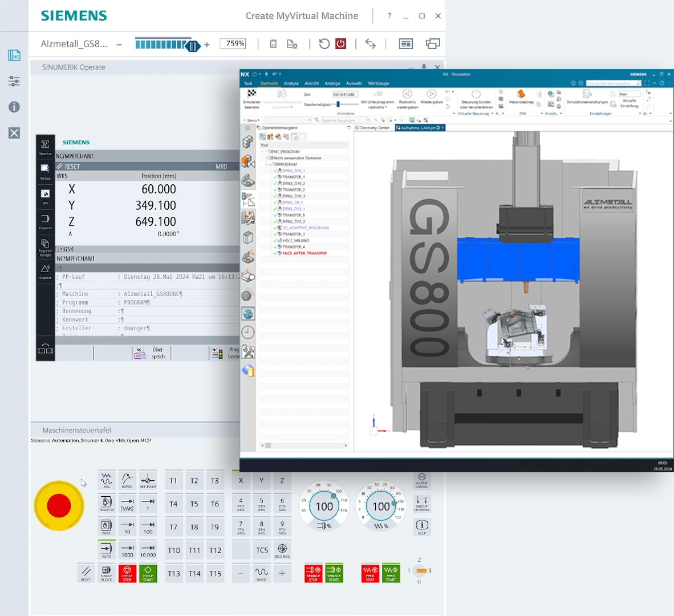Screen dimensions: 674x616
Task: Open Mit Unterprogramm rückwärts dropdown
Action: pos(377,99)
